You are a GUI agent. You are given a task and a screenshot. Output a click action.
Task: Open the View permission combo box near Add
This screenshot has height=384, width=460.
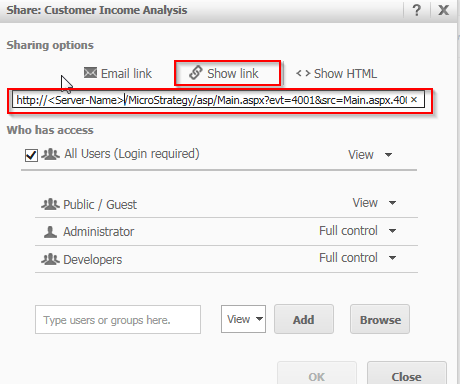243,319
